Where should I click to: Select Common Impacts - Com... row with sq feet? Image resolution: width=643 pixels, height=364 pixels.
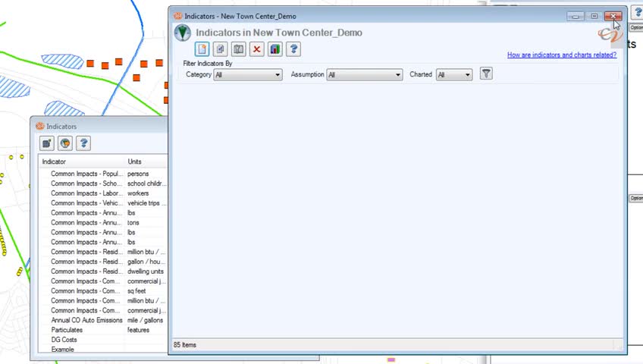[x=103, y=291]
